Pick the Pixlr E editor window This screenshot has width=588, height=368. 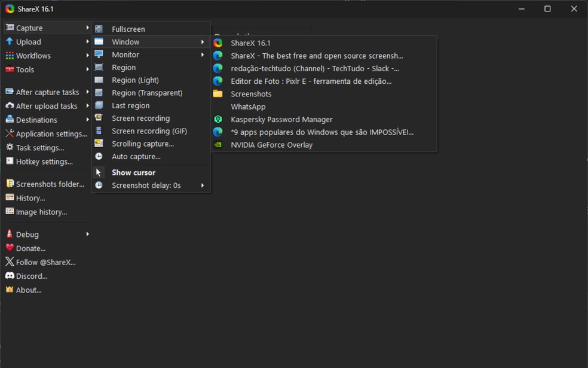click(311, 81)
